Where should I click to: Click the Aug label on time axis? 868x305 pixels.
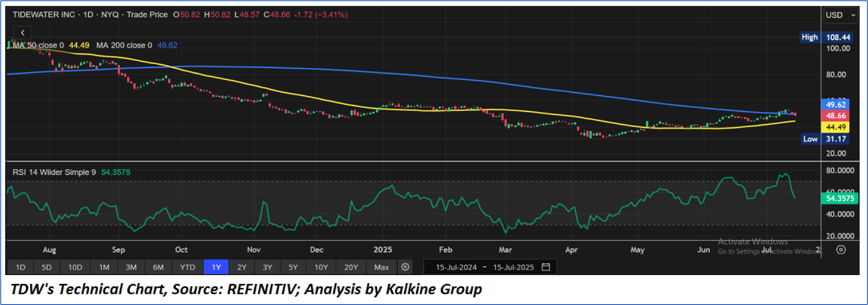click(49, 250)
